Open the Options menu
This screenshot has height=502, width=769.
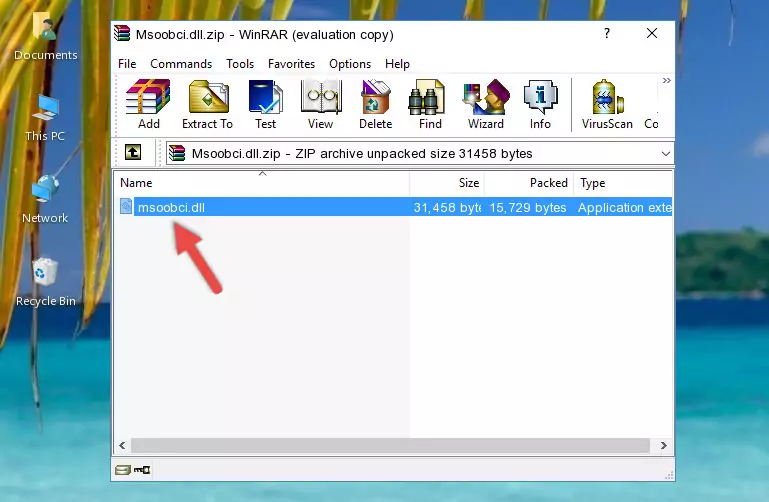click(350, 64)
